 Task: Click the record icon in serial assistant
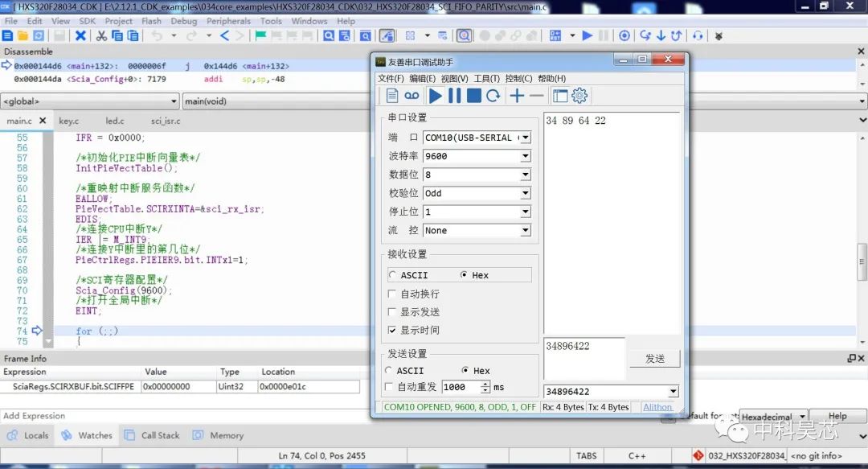pyautogui.click(x=411, y=96)
